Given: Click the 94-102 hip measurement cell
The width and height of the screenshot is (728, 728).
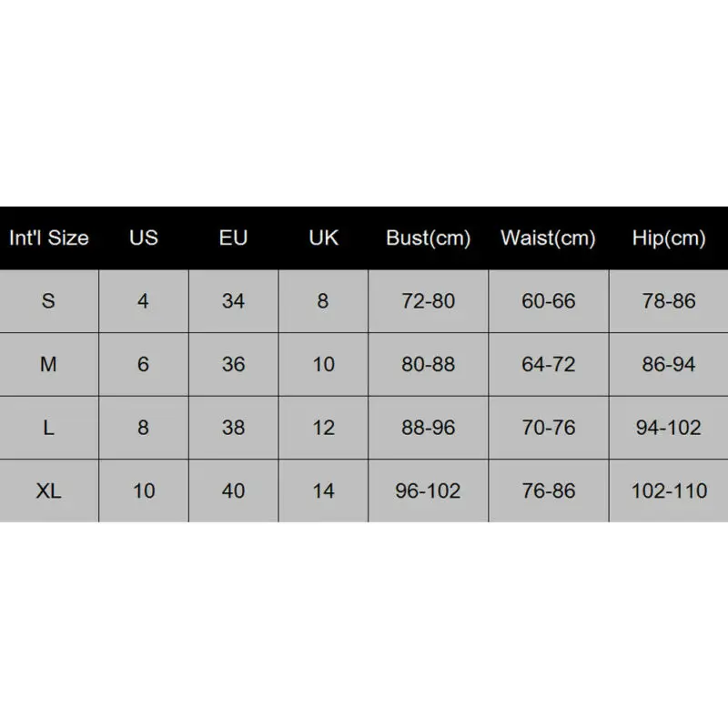Looking at the screenshot, I should [669, 428].
